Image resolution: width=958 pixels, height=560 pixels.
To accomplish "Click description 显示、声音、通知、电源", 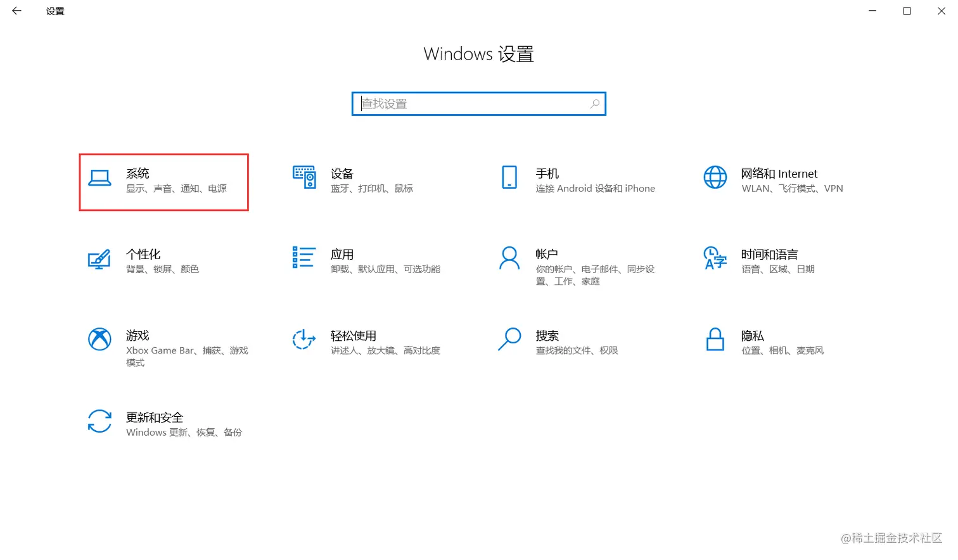I will [176, 189].
